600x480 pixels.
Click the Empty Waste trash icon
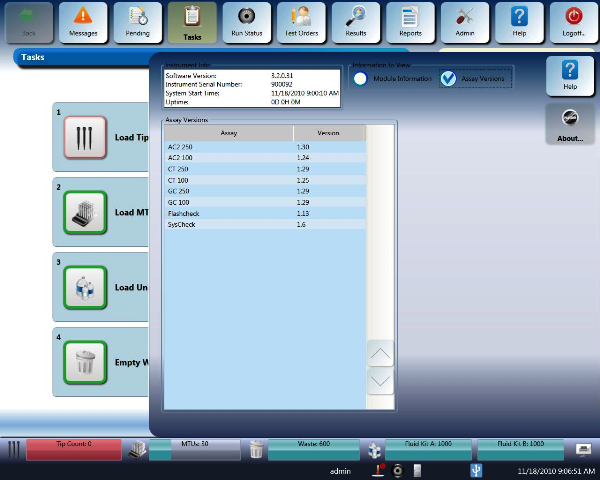[85, 362]
